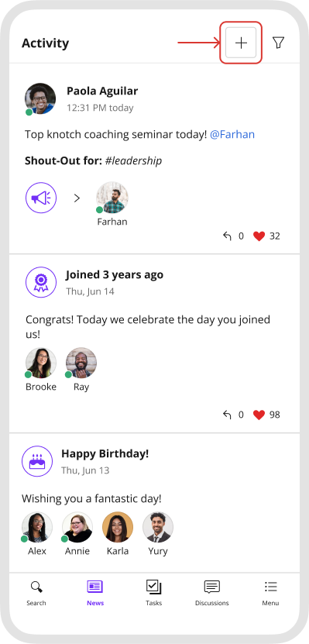Image resolution: width=309 pixels, height=644 pixels.
Task: Like the shout-out post with 32 hearts
Action: (x=259, y=236)
